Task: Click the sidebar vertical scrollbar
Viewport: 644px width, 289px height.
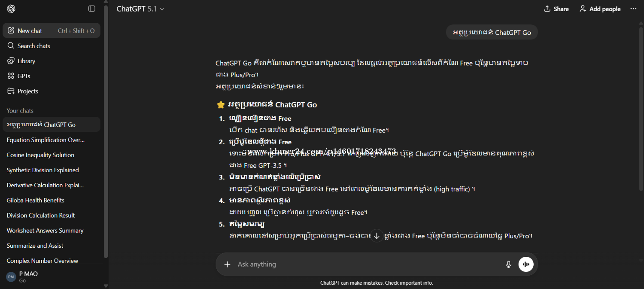Action: 106,129
